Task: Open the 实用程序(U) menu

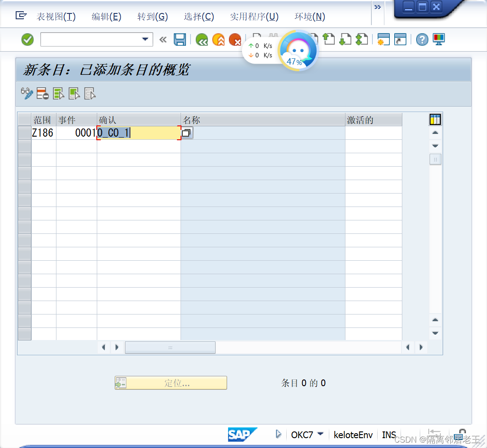Action: pos(254,17)
